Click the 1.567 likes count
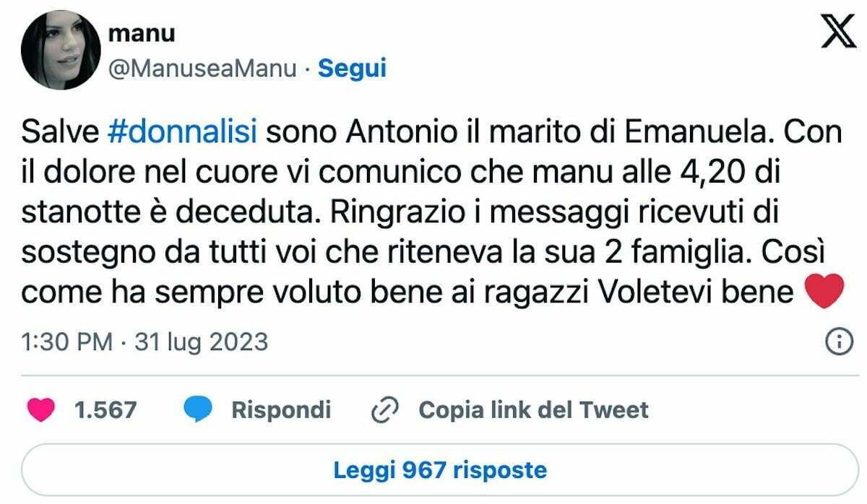 tap(105, 410)
